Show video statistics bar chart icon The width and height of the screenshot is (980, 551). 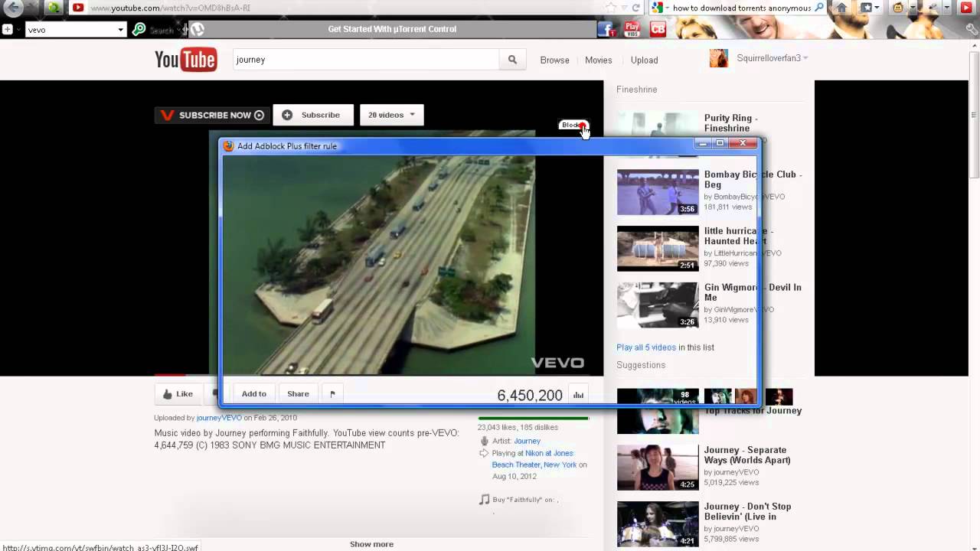tap(579, 395)
